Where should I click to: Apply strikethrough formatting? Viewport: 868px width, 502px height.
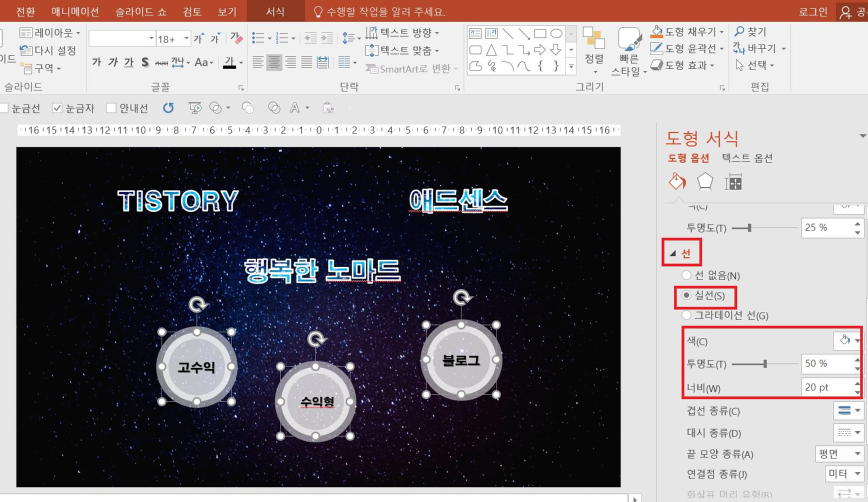[161, 63]
